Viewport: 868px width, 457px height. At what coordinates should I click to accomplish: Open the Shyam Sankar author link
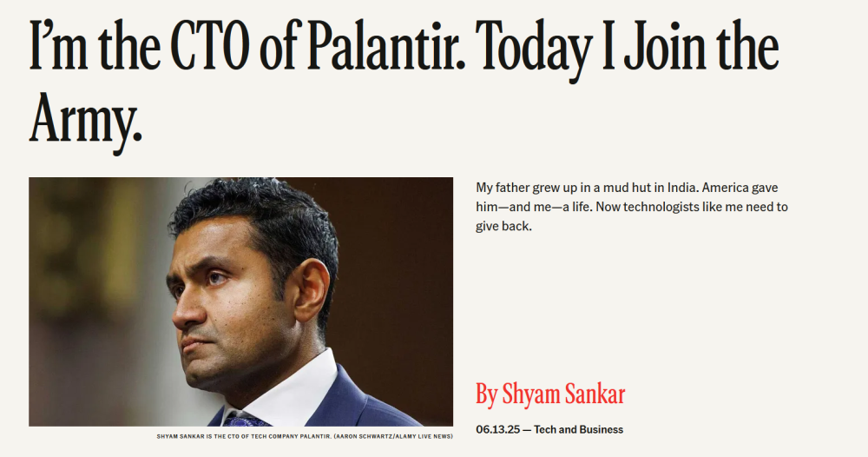point(563,394)
